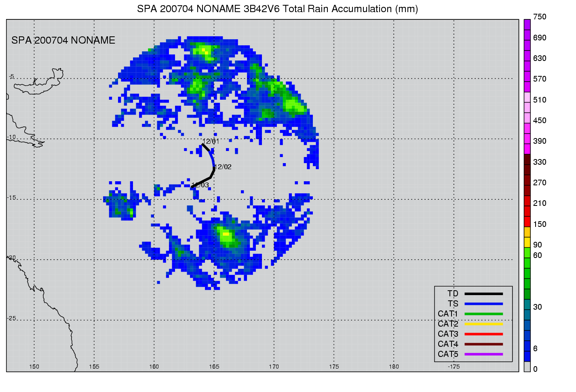This screenshot has width=576, height=392.
Task: Click the 12/02 storm track date label
Action: pos(223,167)
